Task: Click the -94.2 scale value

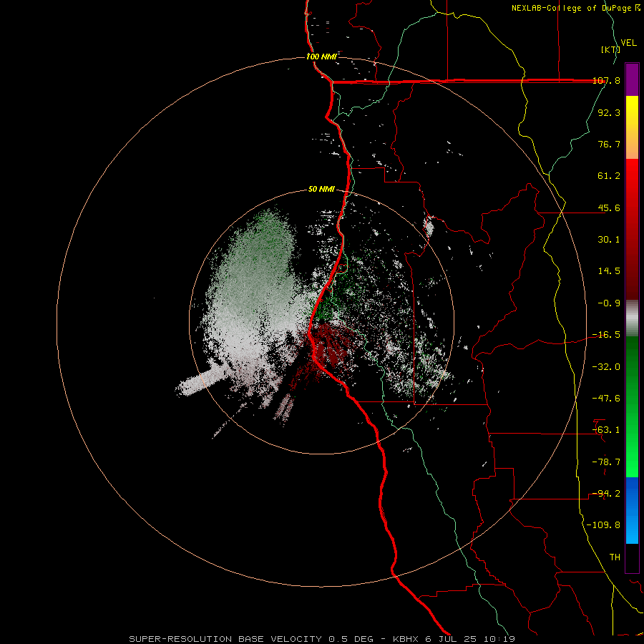Action: pyautogui.click(x=606, y=494)
